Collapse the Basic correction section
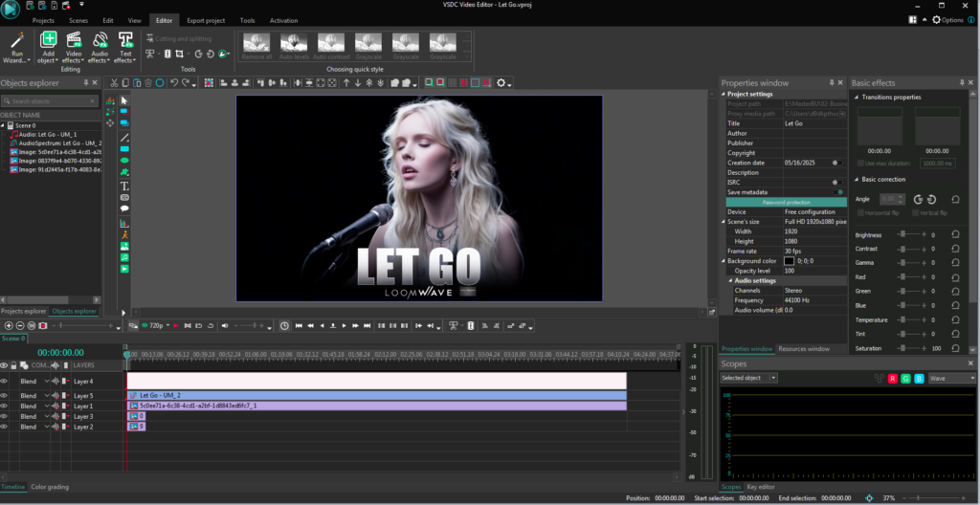This screenshot has width=980, height=505. coord(857,180)
